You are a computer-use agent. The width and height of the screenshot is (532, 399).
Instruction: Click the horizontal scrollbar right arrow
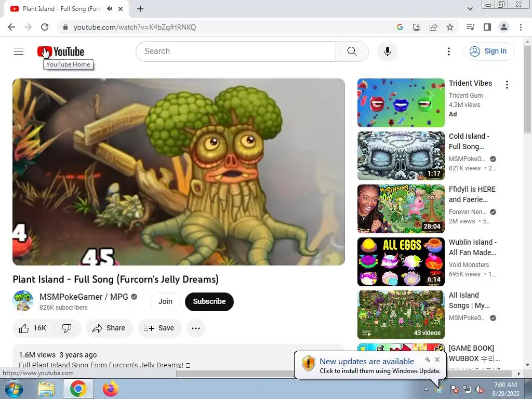pos(519,374)
